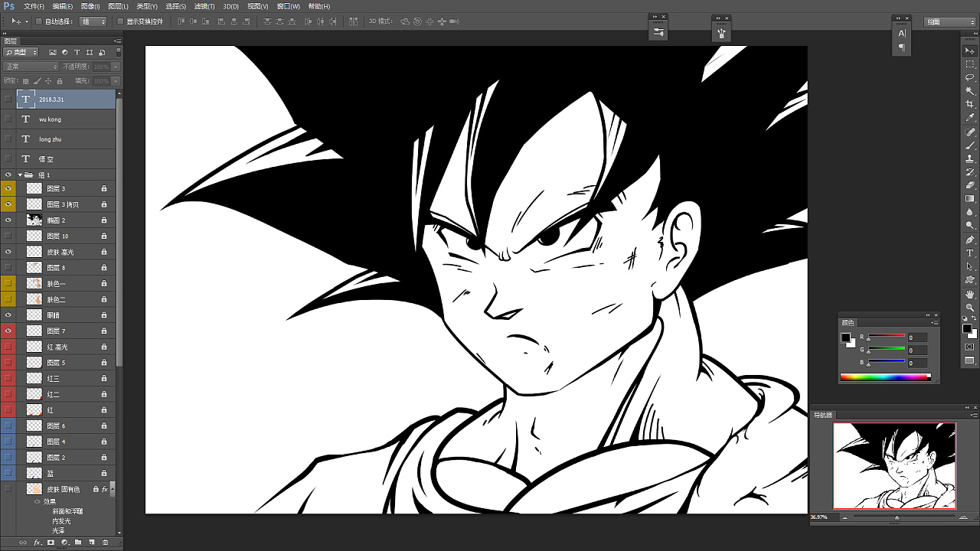Link layers using the chain icon
Viewport: 980px width, 551px height.
coord(23,543)
